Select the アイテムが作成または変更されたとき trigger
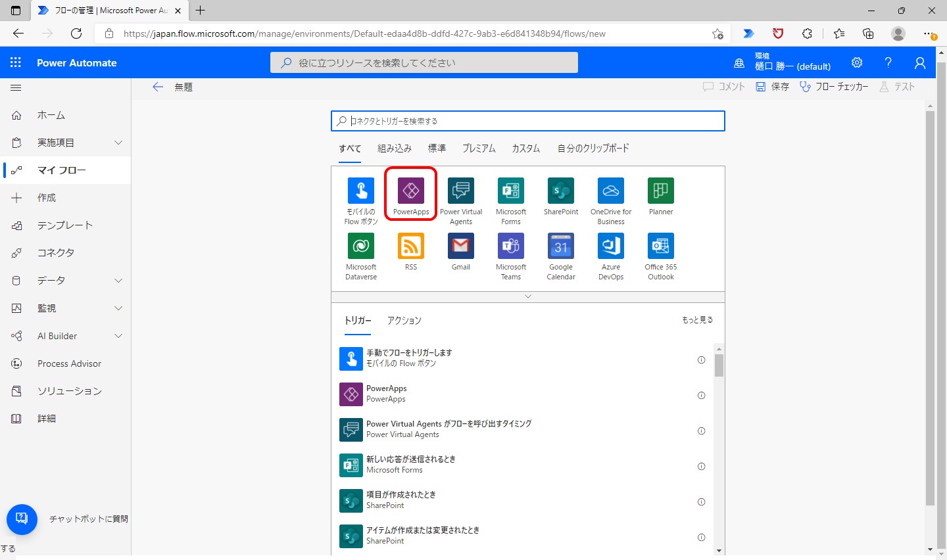Screen dimensions: 947x560 pos(523,537)
